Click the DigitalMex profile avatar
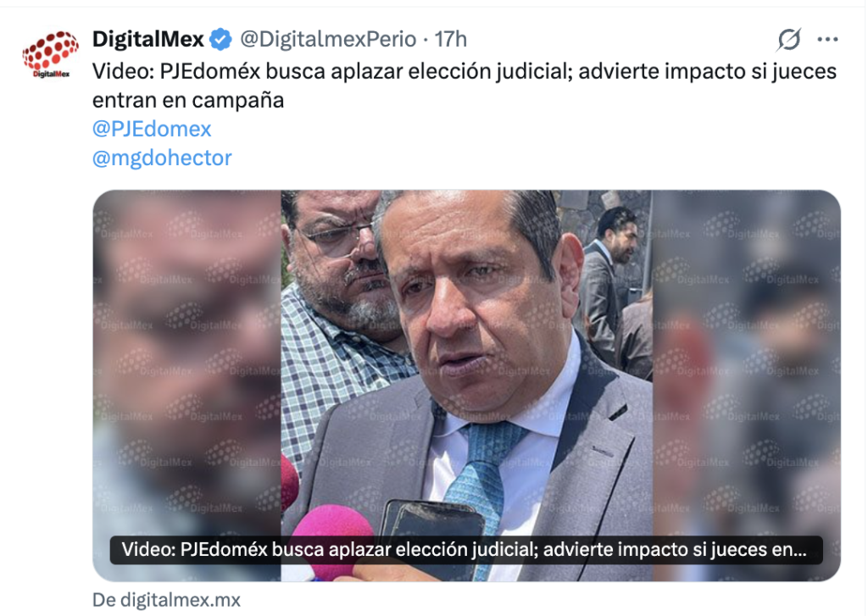The image size is (868, 616). tap(50, 54)
